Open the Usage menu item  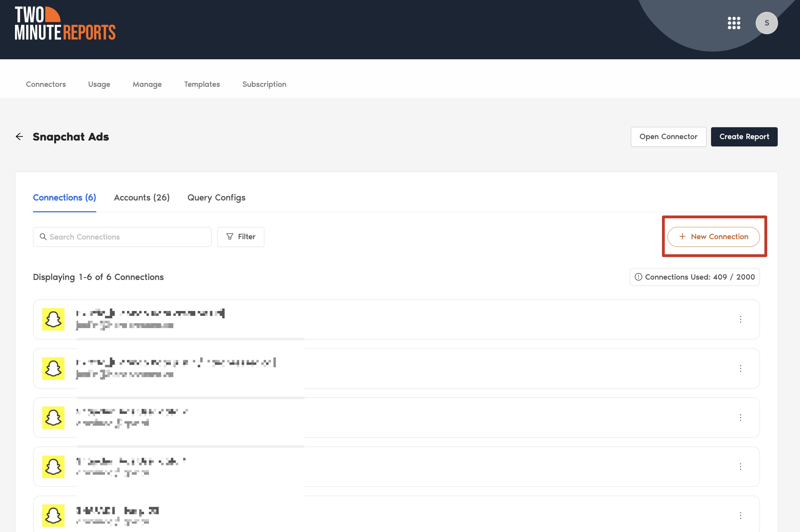pyautogui.click(x=99, y=84)
